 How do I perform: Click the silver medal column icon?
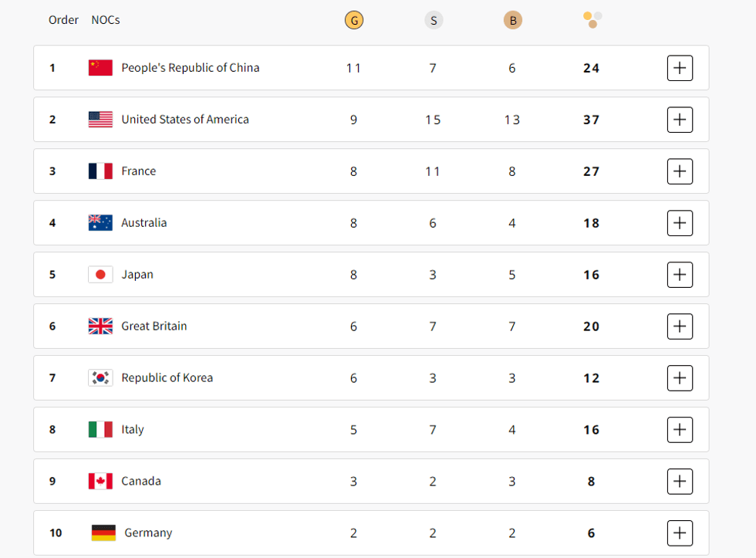point(434,21)
